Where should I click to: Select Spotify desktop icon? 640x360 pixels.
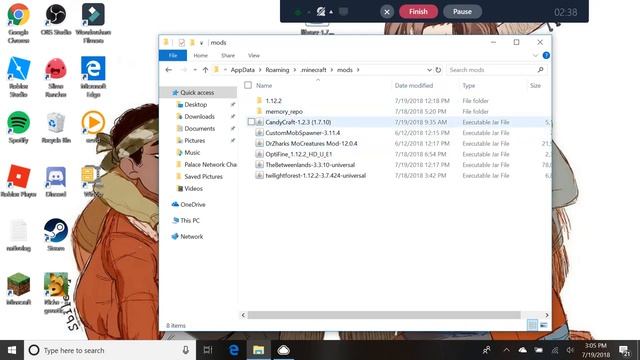[x=18, y=127]
